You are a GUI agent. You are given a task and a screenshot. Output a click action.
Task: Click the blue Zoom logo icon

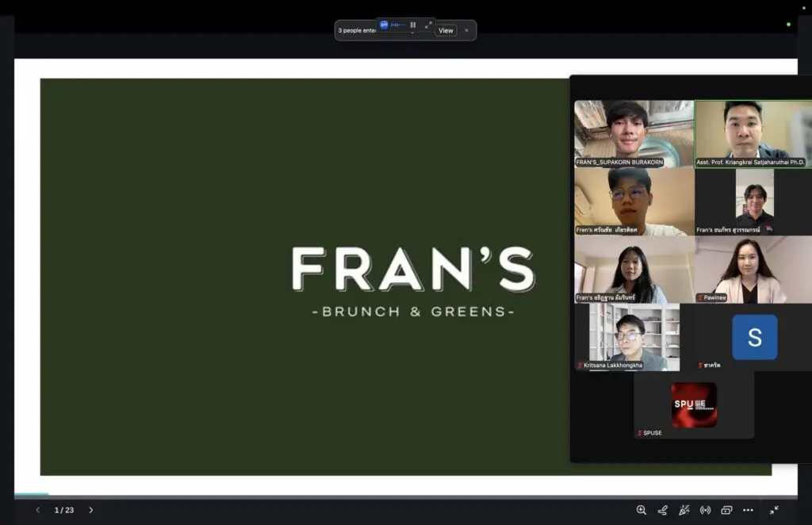[x=384, y=25]
